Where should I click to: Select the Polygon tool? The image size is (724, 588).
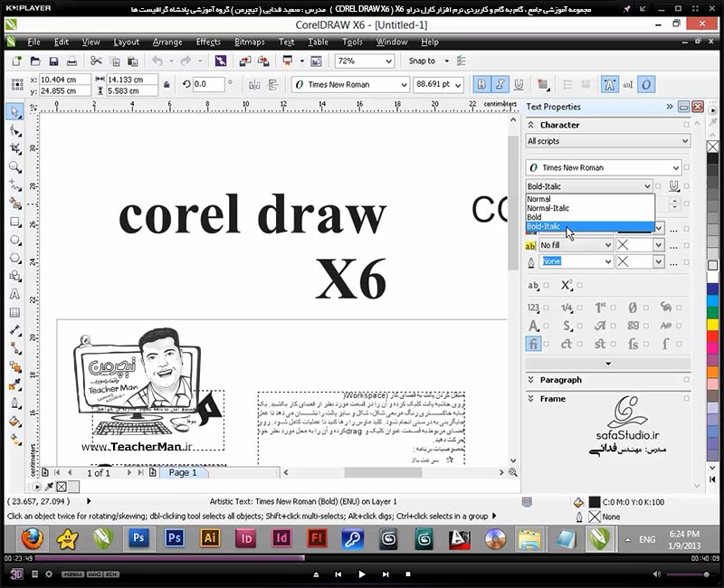click(15, 258)
